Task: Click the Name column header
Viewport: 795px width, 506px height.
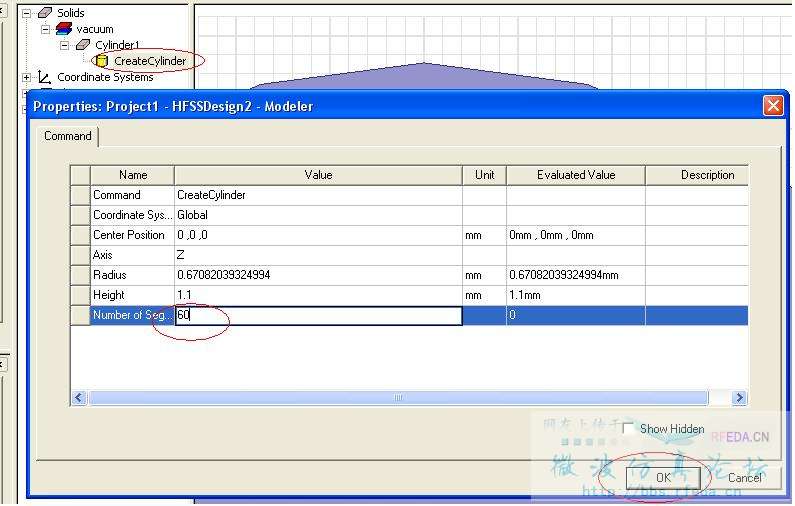Action: click(132, 175)
